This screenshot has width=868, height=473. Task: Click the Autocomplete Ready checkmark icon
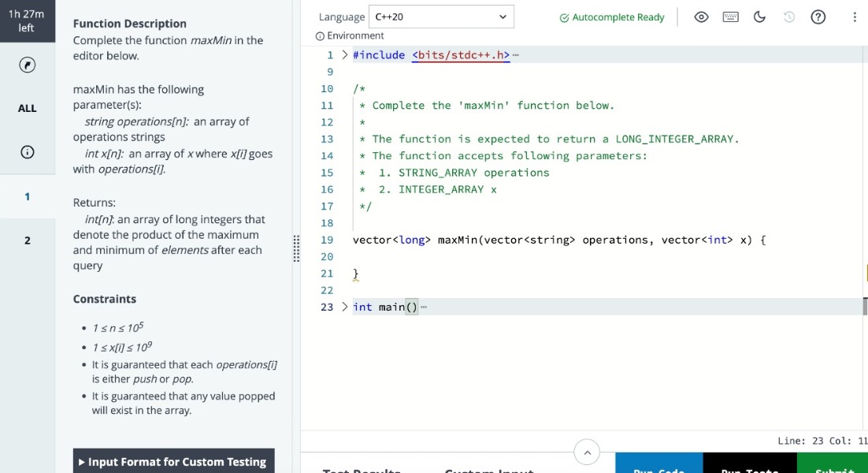tap(564, 17)
